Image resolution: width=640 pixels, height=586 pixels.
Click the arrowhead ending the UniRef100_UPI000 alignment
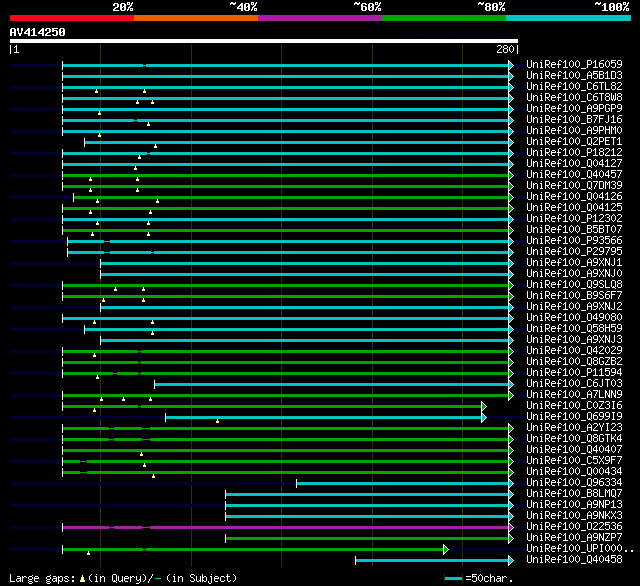446,550
